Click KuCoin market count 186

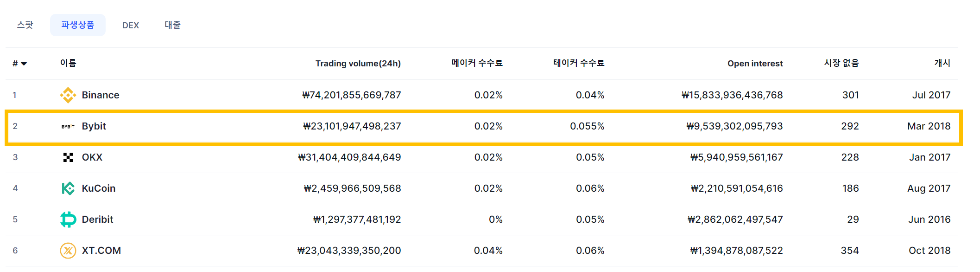pos(851,188)
